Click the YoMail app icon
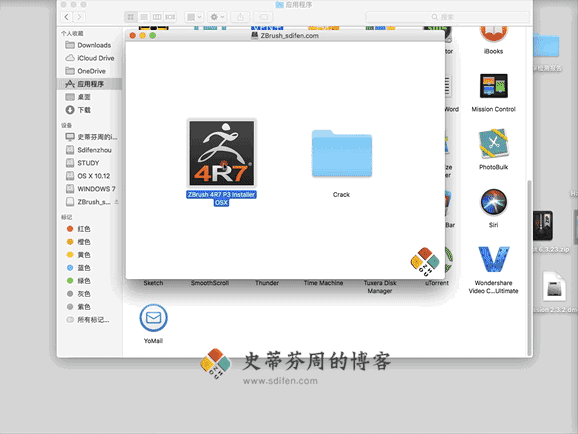Screen dimensions: 578x434 (153, 317)
